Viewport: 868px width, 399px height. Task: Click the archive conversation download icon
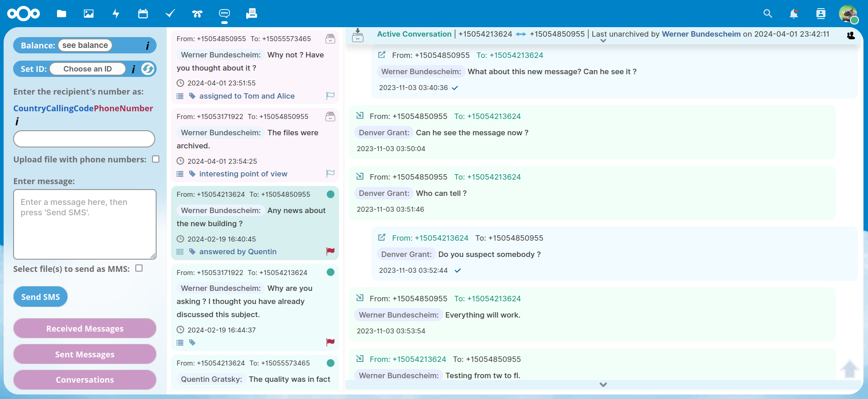[x=358, y=35]
